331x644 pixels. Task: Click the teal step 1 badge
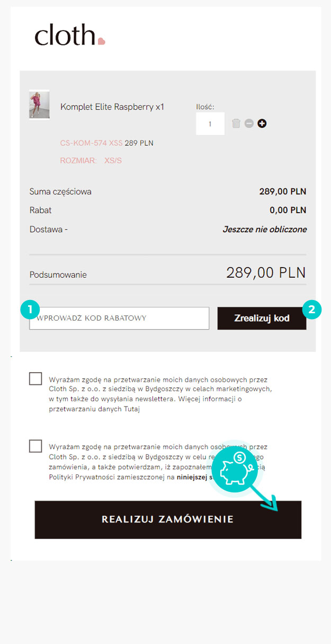(x=30, y=310)
